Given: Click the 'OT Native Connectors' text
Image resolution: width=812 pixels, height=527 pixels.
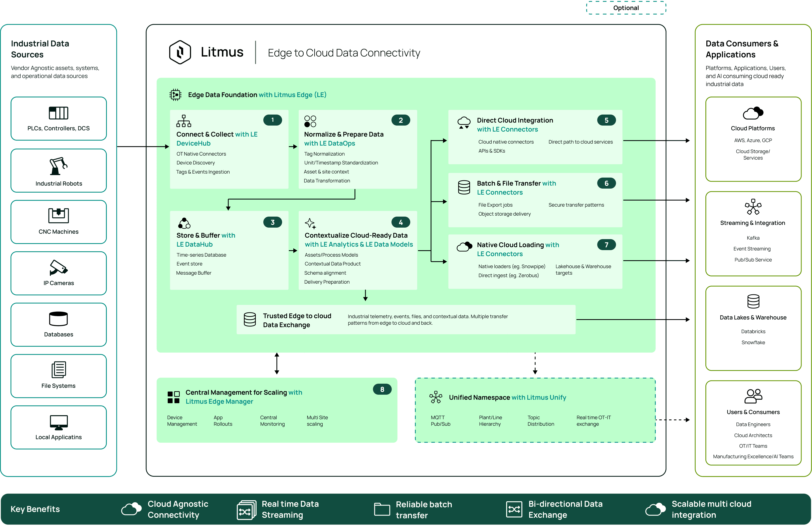Looking at the screenshot, I should tap(201, 154).
